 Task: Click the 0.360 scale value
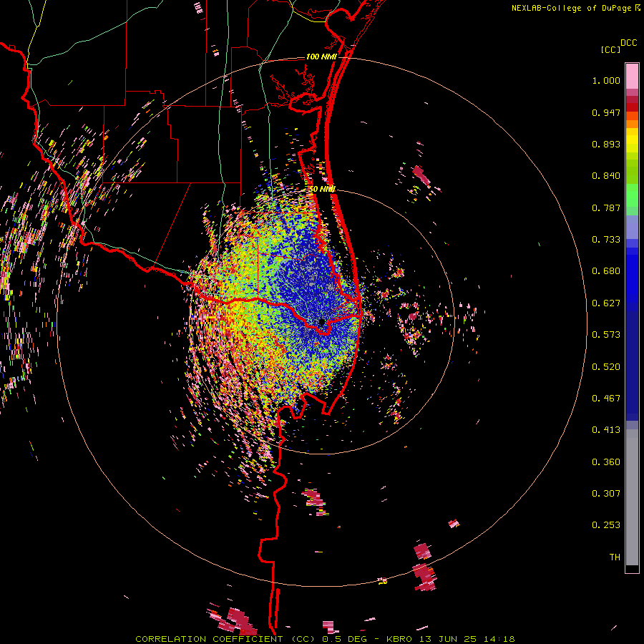coord(606,462)
